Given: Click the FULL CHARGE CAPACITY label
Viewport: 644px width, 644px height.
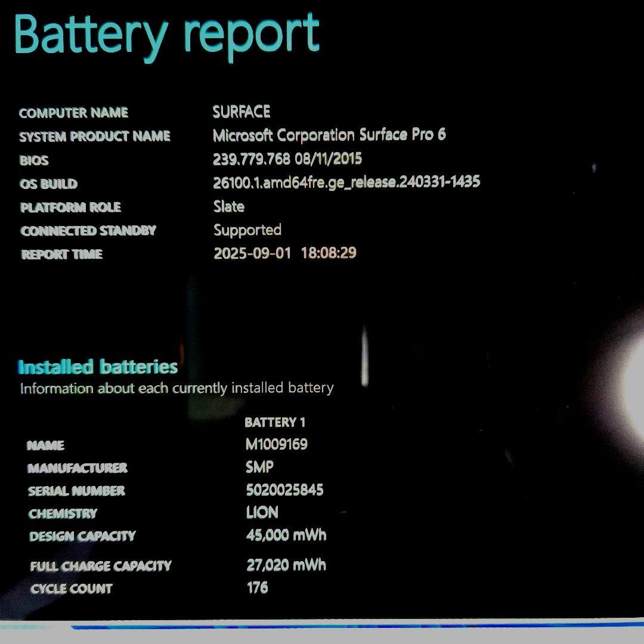Looking at the screenshot, I should coord(101,566).
